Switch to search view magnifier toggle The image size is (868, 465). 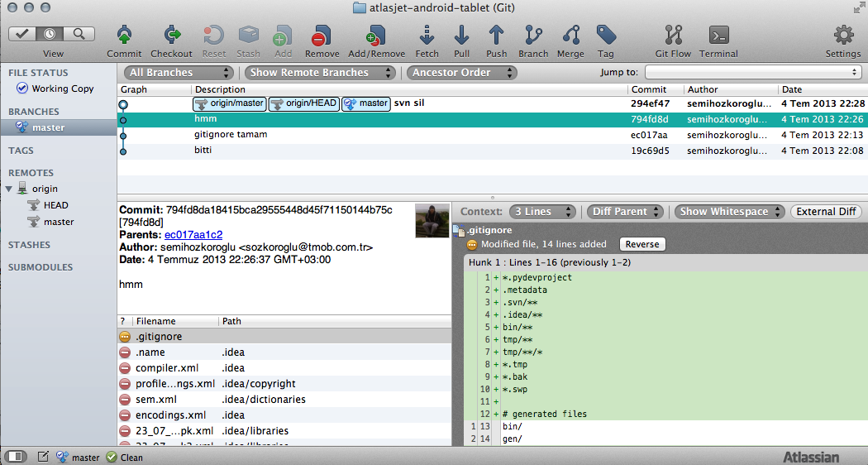tap(79, 34)
